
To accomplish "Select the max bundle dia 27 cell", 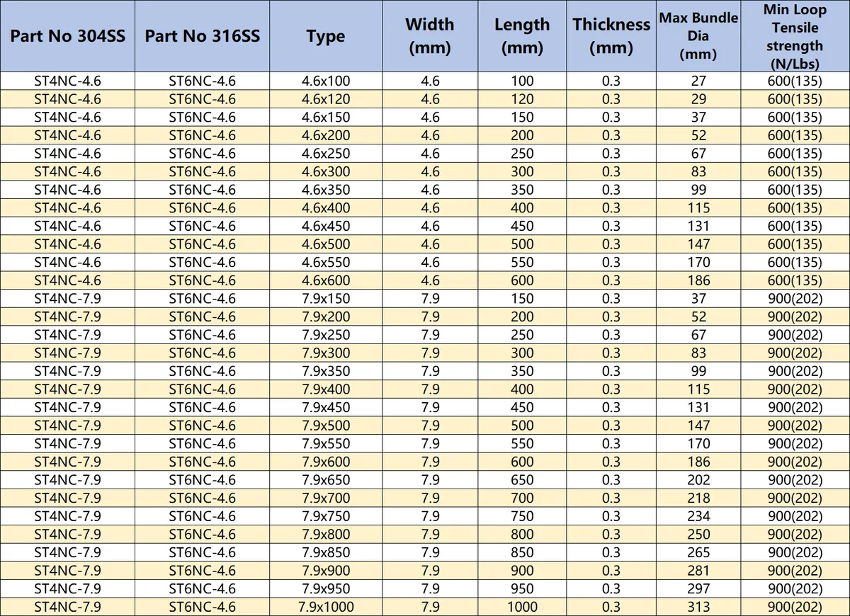I will coord(698,81).
